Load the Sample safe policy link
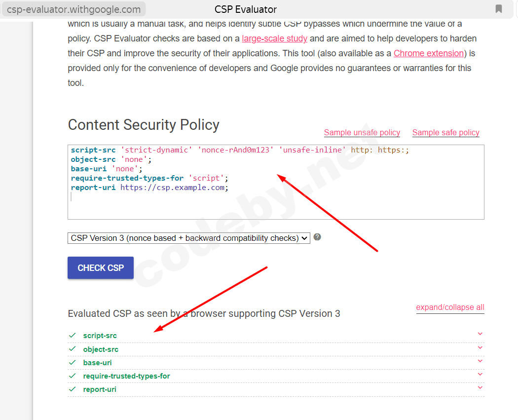The width and height of the screenshot is (518, 420). pos(445,132)
